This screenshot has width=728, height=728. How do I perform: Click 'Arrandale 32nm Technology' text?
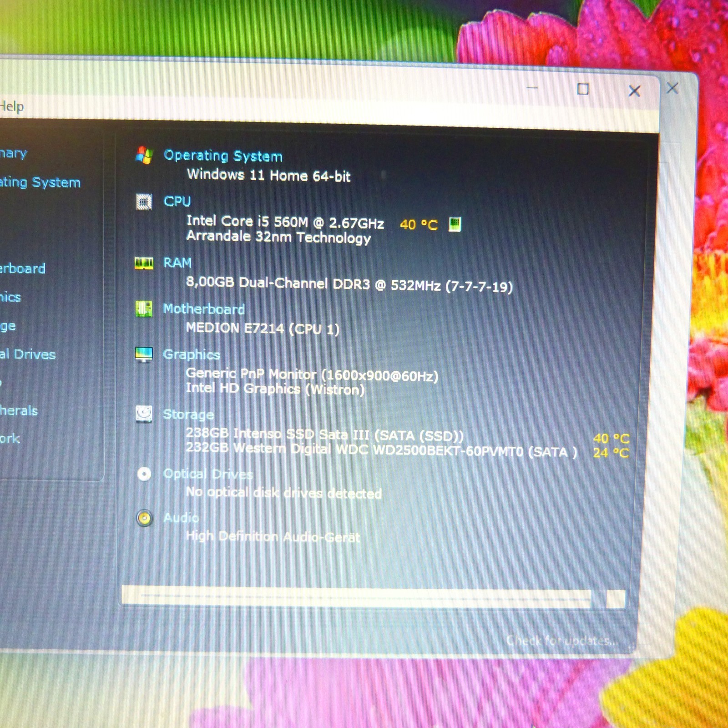pos(278,238)
